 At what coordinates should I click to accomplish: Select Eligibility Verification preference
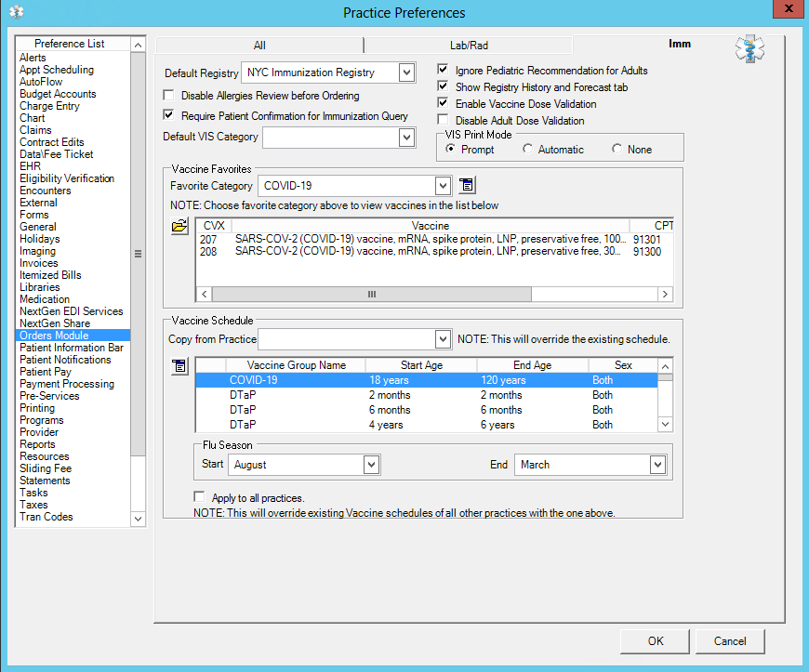(x=67, y=178)
